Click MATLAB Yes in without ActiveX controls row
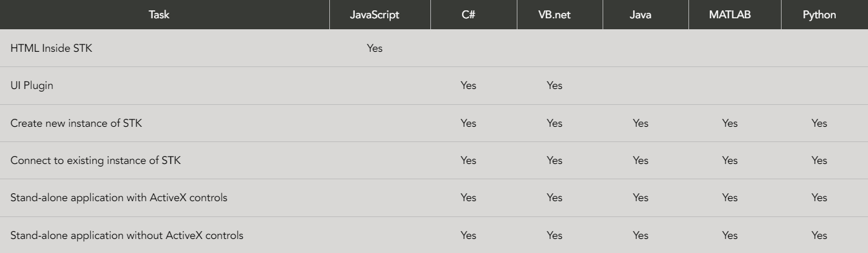868x253 pixels. pyautogui.click(x=730, y=235)
